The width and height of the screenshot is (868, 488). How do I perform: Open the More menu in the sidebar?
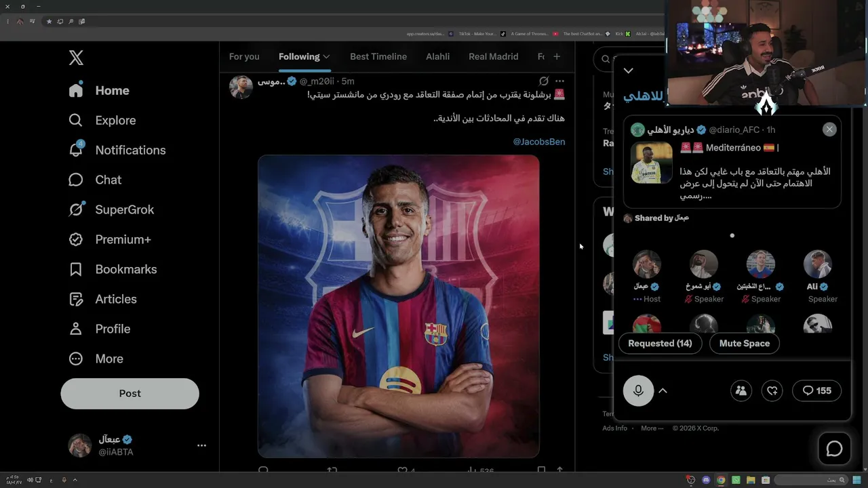pyautogui.click(x=96, y=359)
